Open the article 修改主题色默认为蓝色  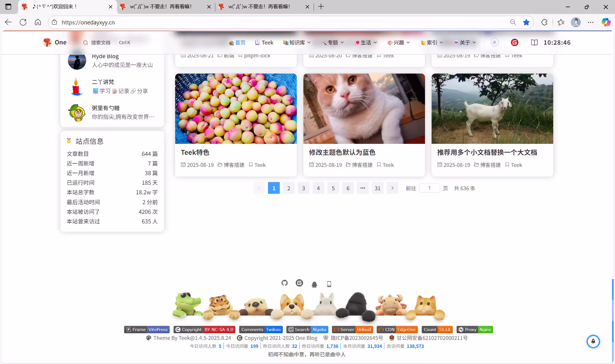click(342, 152)
